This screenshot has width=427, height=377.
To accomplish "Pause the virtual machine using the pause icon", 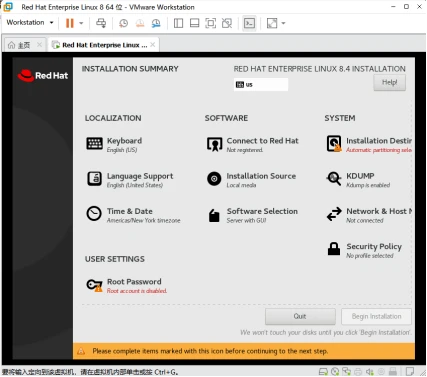I will [x=70, y=23].
